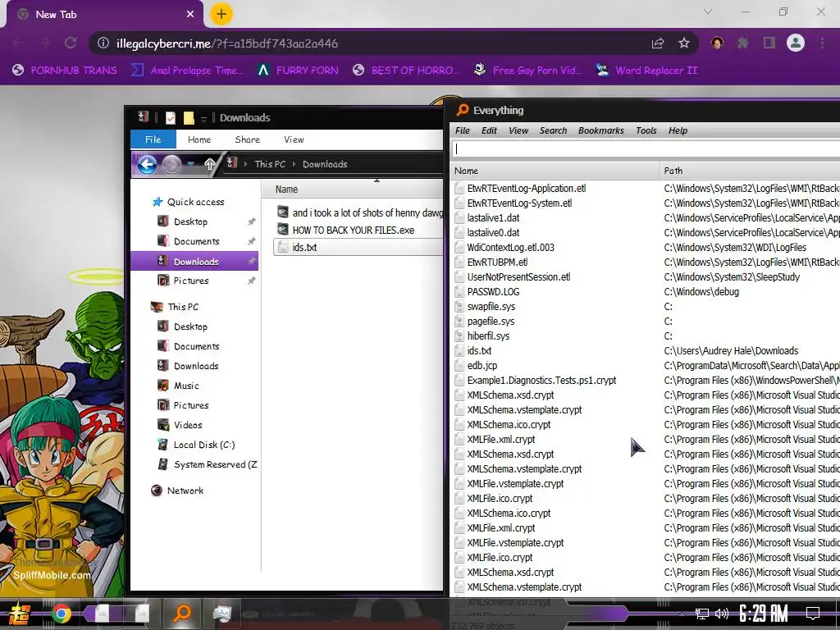Open the View menu in Everything
The image size is (840, 630).
[x=518, y=130]
